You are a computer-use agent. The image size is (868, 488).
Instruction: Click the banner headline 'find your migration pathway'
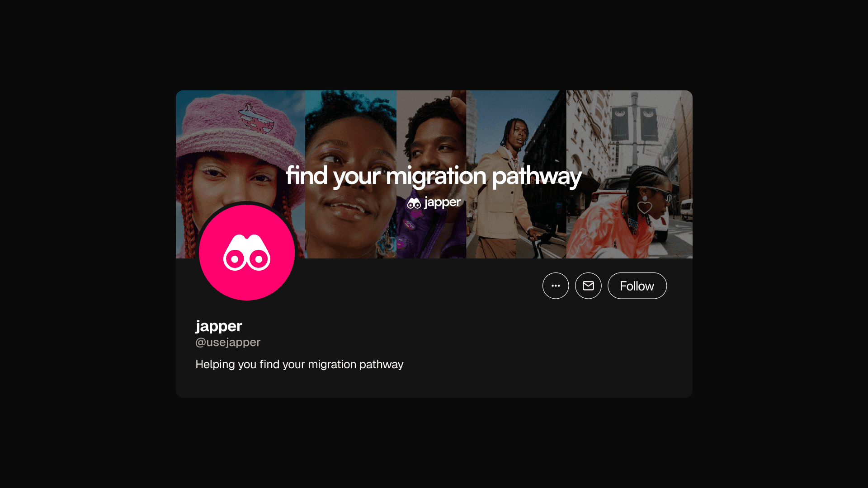[x=434, y=176]
